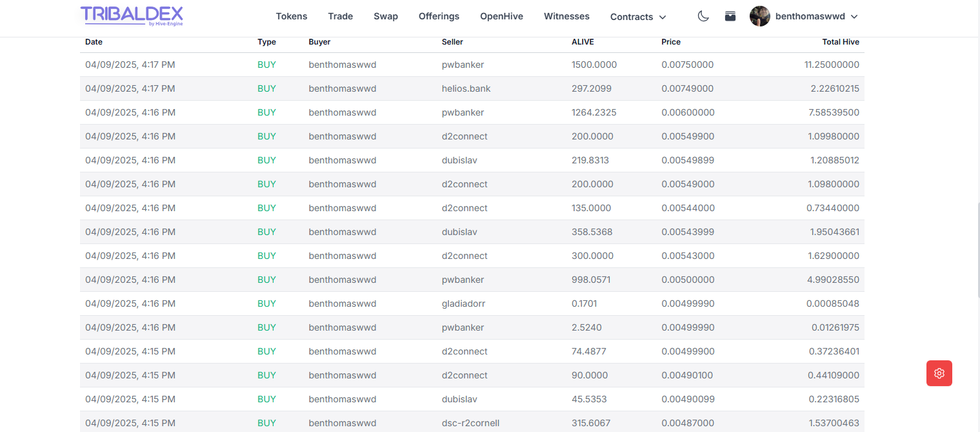Select seller dsc-r2cornell in the table
Screen dimensions: 980x432
(471, 423)
